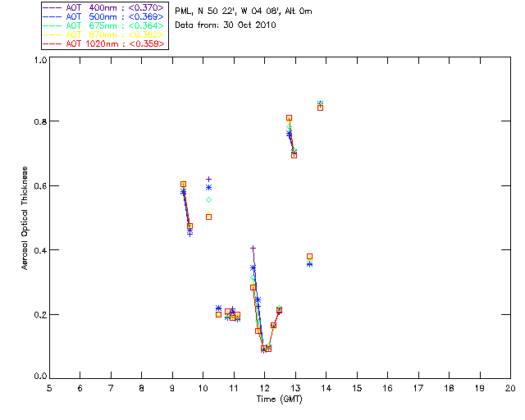
Task: Click the x-axis tick label '14'
Action: click(x=326, y=388)
